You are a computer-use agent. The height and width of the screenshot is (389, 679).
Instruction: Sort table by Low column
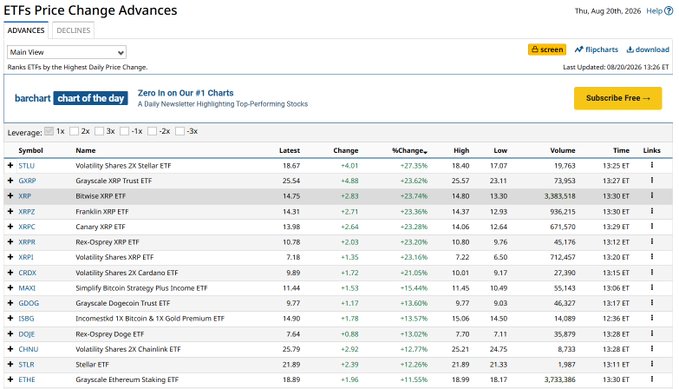[500, 150]
